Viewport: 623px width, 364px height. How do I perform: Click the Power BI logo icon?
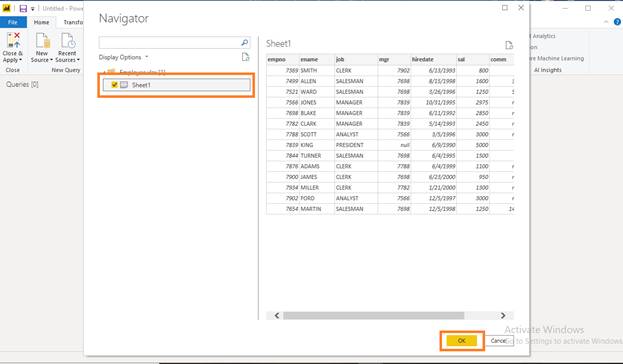pos(6,8)
